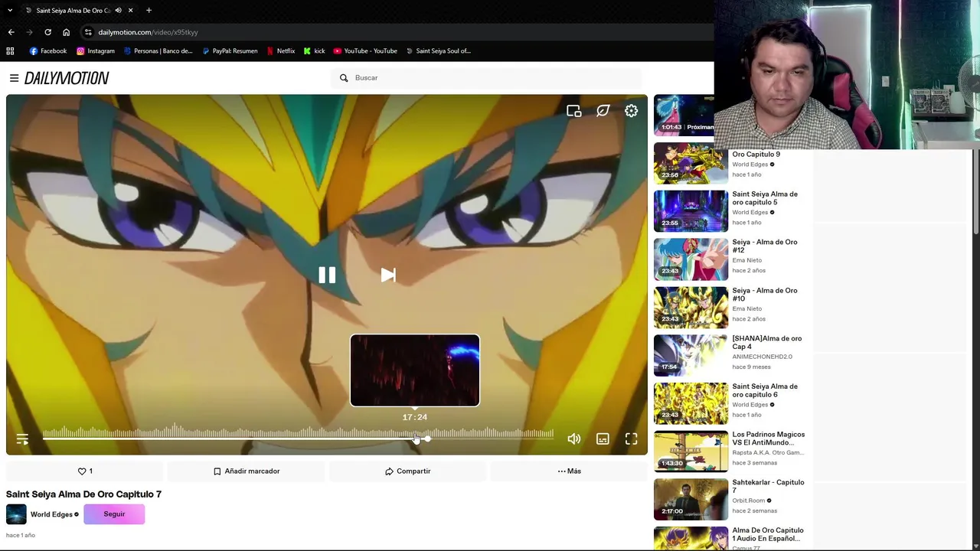Open Seiya - Alma de Oro #12 video
This screenshot has height=551, width=980.
tap(764, 246)
